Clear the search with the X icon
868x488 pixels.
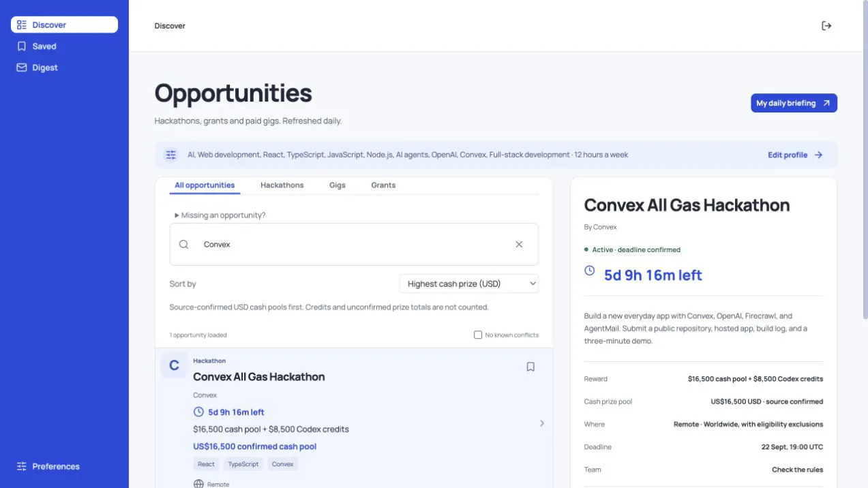coord(519,244)
